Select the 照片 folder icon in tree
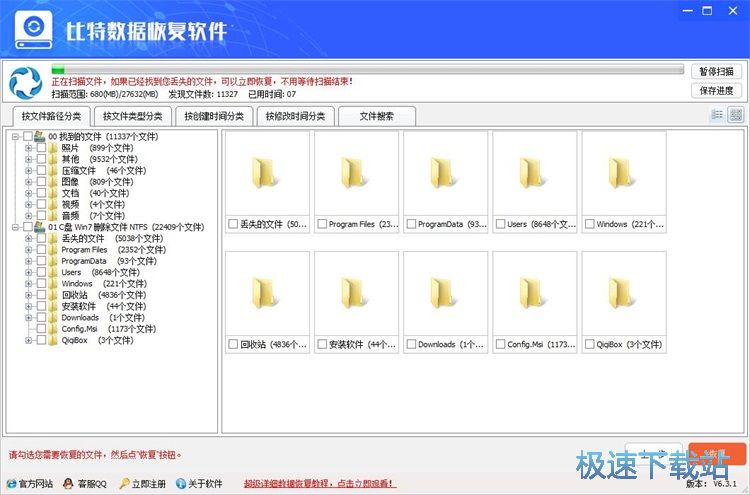750x495 pixels. (53, 148)
